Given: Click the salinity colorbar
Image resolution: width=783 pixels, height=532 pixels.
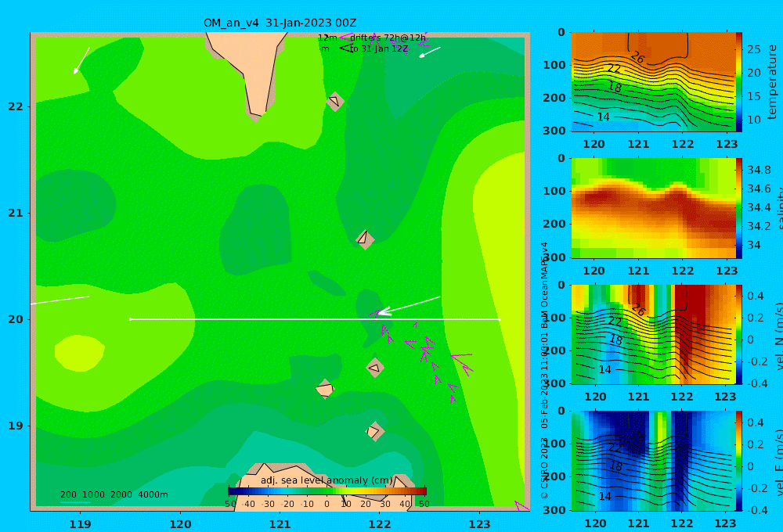Looking at the screenshot, I should pos(739,208).
